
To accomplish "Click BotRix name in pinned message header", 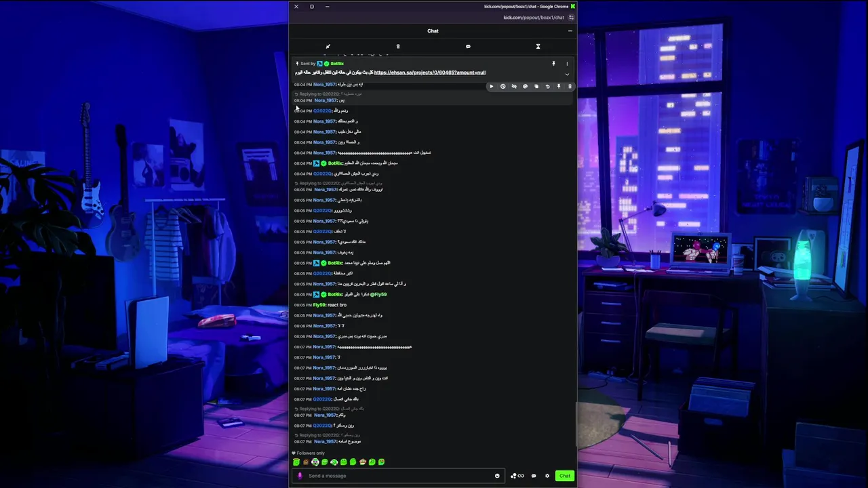I will [337, 64].
